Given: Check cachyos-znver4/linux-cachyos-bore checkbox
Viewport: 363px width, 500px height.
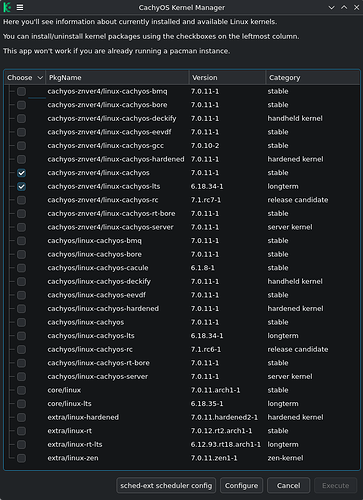Looking at the screenshot, I should (21, 105).
